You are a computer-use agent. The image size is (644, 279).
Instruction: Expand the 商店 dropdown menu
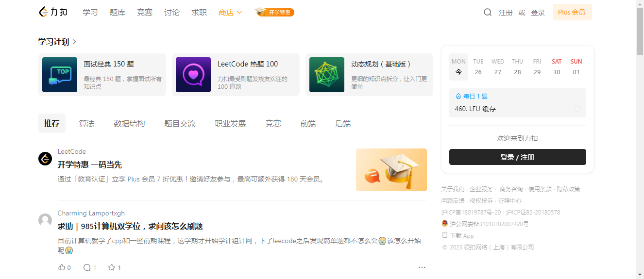tap(230, 12)
